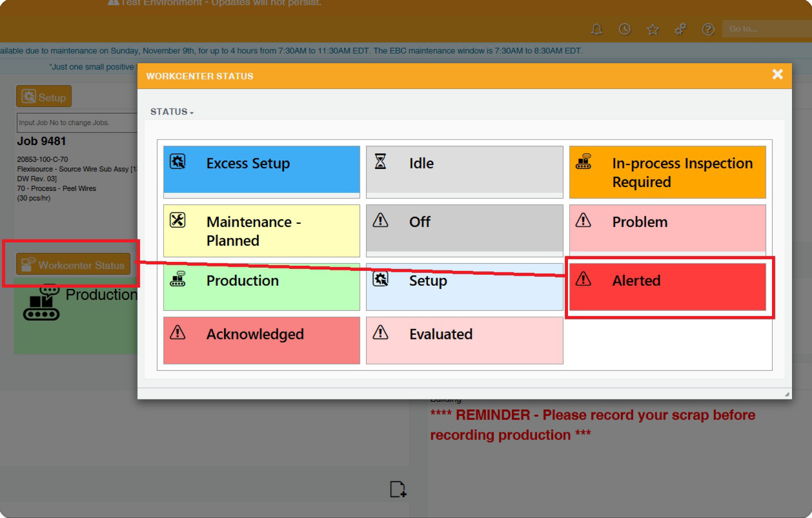Viewport: 812px width, 518px height.
Task: Click the dialog resize grip corner
Action: pos(787,394)
